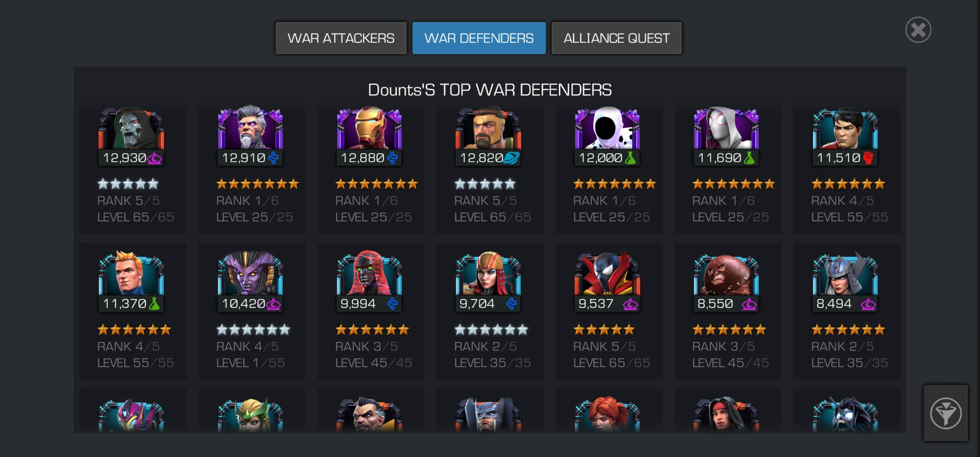The height and width of the screenshot is (457, 980).
Task: Switch to the War Attackers tab
Action: pyautogui.click(x=341, y=38)
